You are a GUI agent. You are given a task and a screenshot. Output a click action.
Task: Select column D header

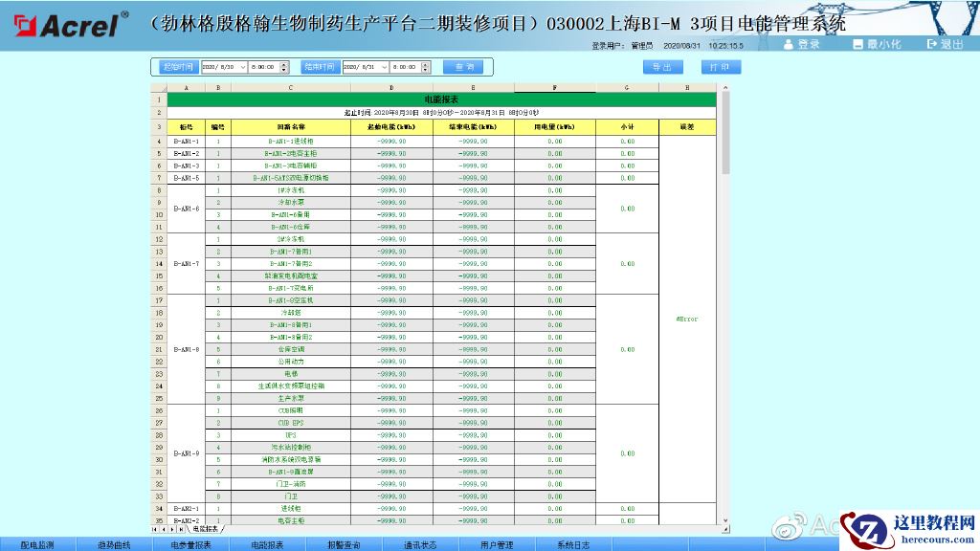coord(391,88)
